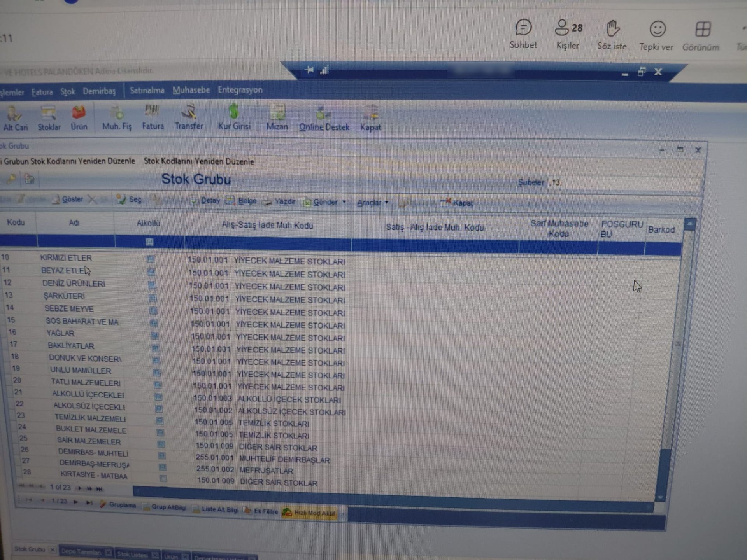Screen dimensions: 747x560
Task: Click the Liste Alt Bilgi footer button
Action: point(216,509)
